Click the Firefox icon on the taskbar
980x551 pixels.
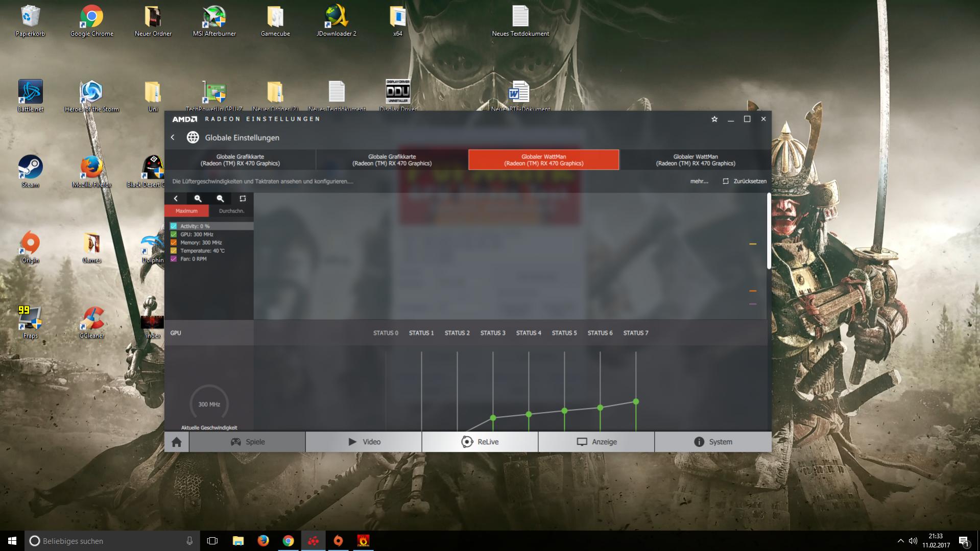tap(263, 541)
